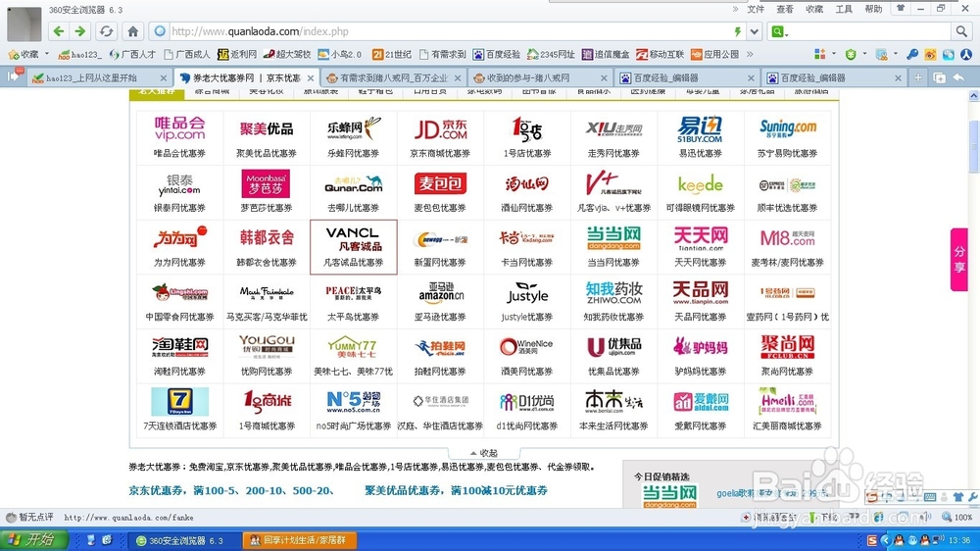Expand the menu bar overflow chevron

(735, 9)
